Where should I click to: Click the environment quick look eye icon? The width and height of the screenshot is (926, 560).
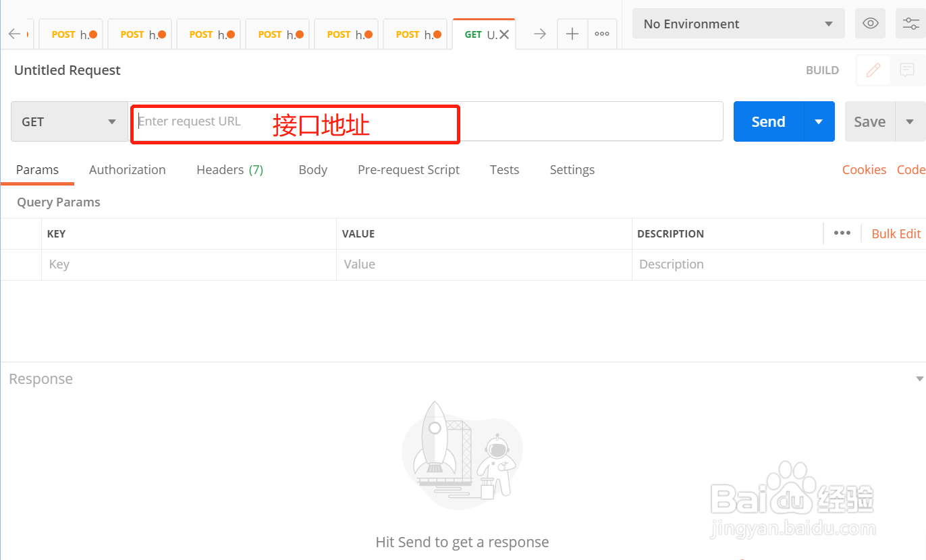[871, 24]
